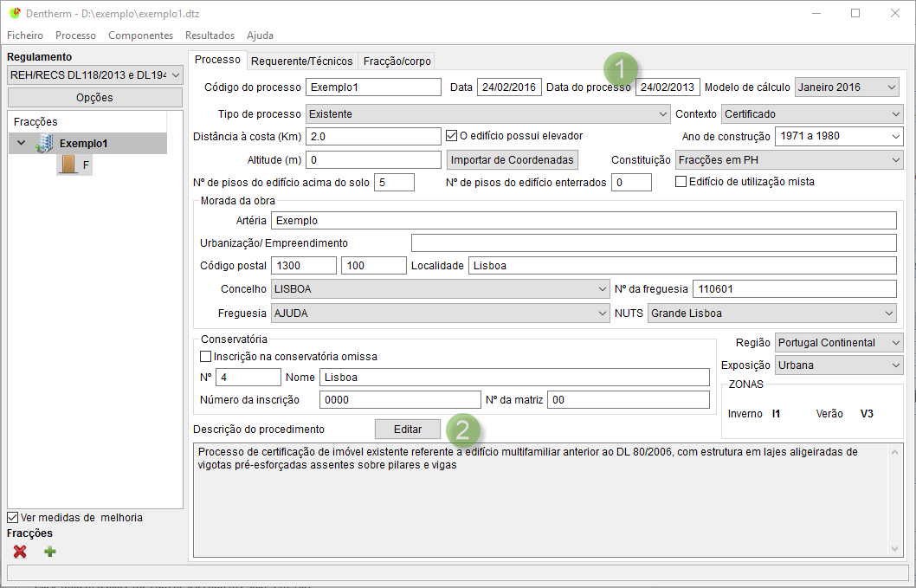The width and height of the screenshot is (916, 588).
Task: Click the Conservatória Nome field
Action: coord(514,377)
